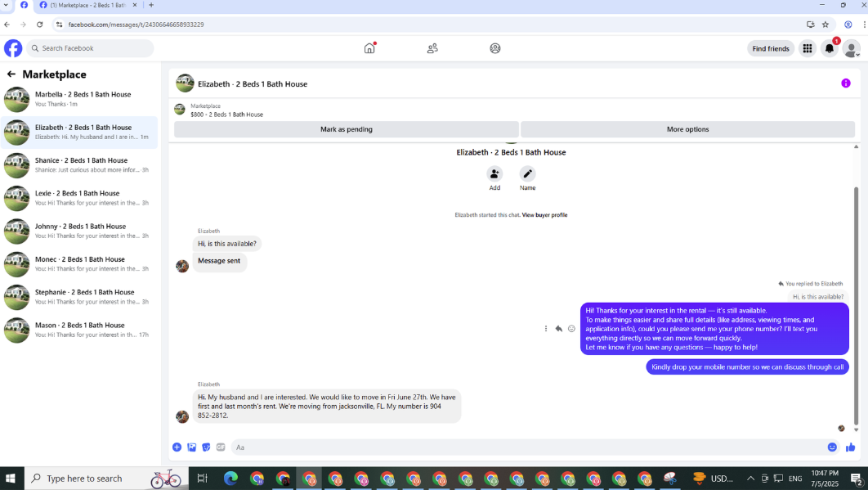Click Find friends button
The width and height of the screenshot is (868, 490).
771,49
